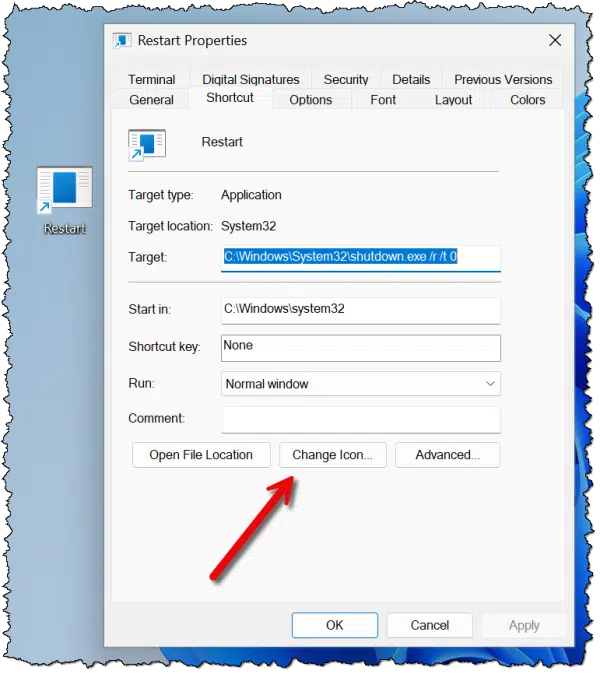Click the 'Target location:' label
The width and height of the screenshot is (600, 674).
click(170, 226)
